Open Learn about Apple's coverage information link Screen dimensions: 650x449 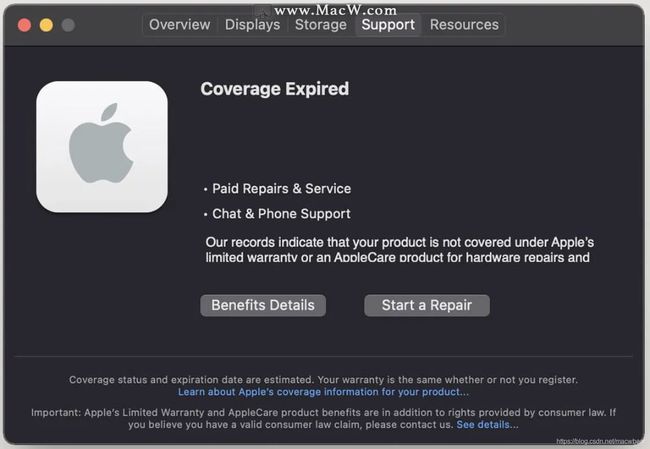pyautogui.click(x=323, y=392)
